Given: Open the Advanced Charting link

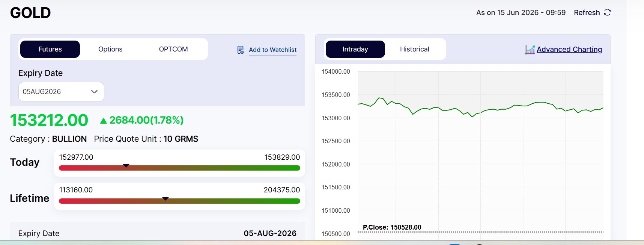Looking at the screenshot, I should pos(569,49).
